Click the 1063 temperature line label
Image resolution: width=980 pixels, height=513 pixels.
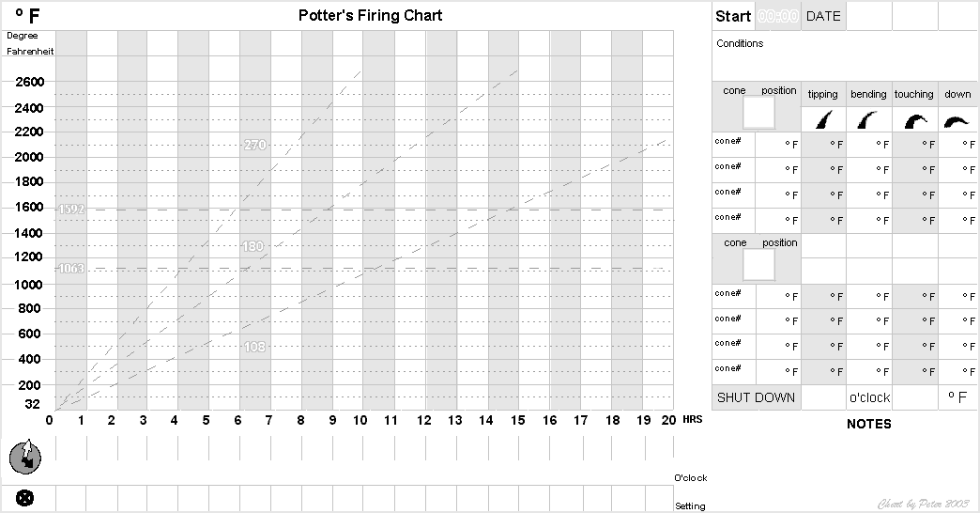[x=71, y=269]
